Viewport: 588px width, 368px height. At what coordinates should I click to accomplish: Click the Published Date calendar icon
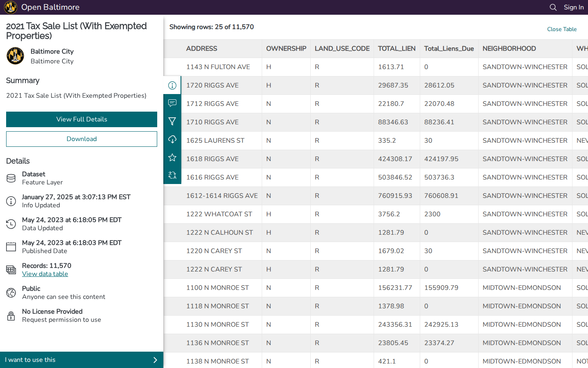(11, 247)
